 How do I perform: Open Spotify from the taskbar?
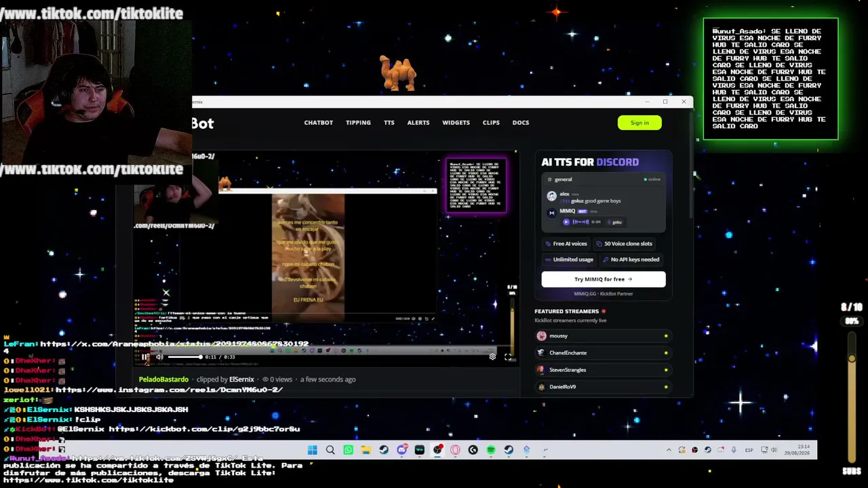[491, 450]
